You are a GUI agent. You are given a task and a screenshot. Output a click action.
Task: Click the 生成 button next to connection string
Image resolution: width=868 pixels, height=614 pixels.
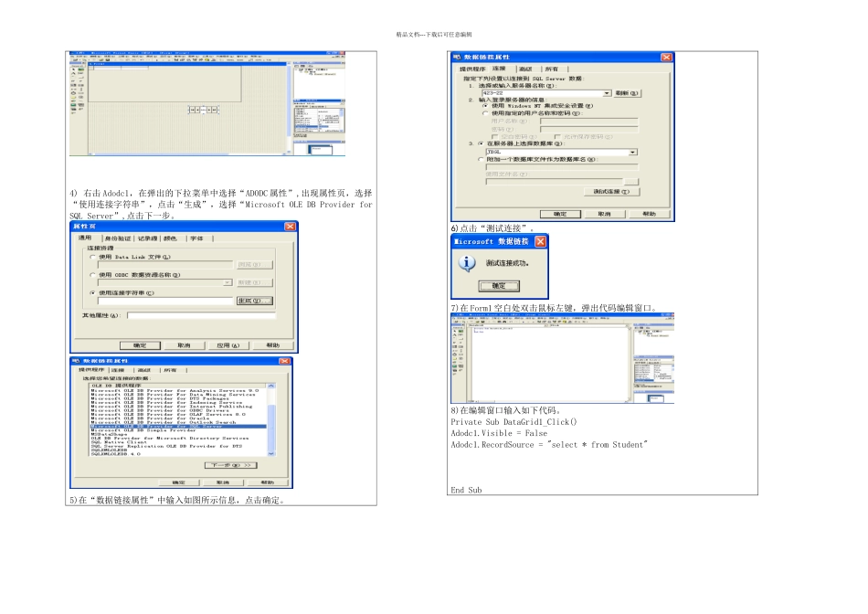pos(255,301)
